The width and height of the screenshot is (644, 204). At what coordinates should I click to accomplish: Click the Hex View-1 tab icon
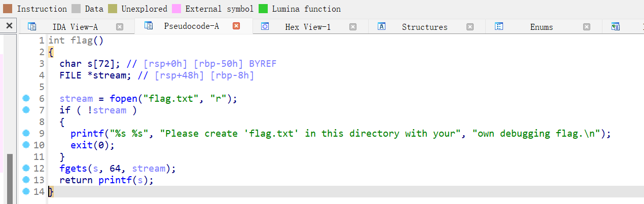[265, 27]
